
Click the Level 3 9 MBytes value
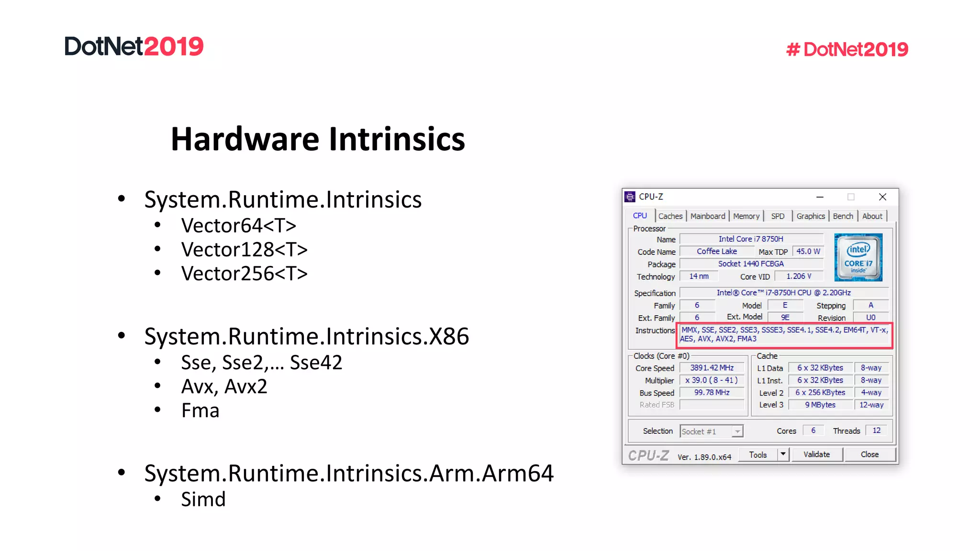click(x=820, y=405)
